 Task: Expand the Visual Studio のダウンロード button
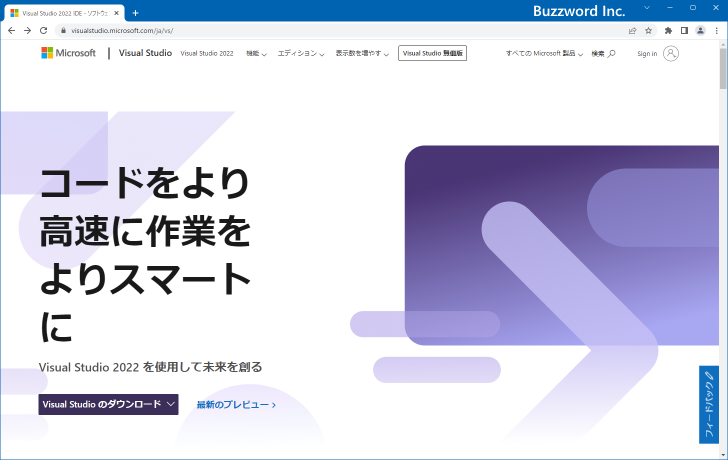pyautogui.click(x=108, y=404)
